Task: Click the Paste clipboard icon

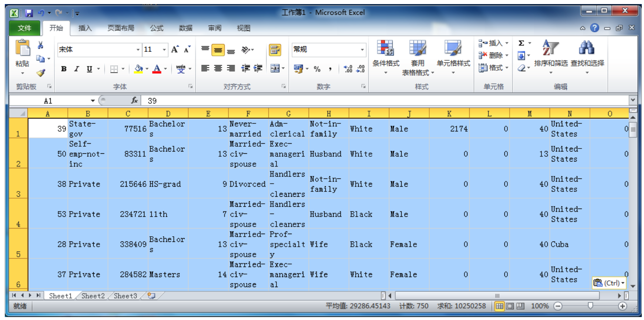Action: pyautogui.click(x=23, y=49)
